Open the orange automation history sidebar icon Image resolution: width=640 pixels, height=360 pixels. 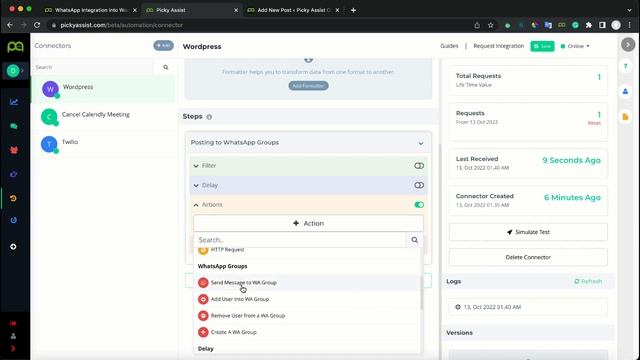click(x=13, y=198)
